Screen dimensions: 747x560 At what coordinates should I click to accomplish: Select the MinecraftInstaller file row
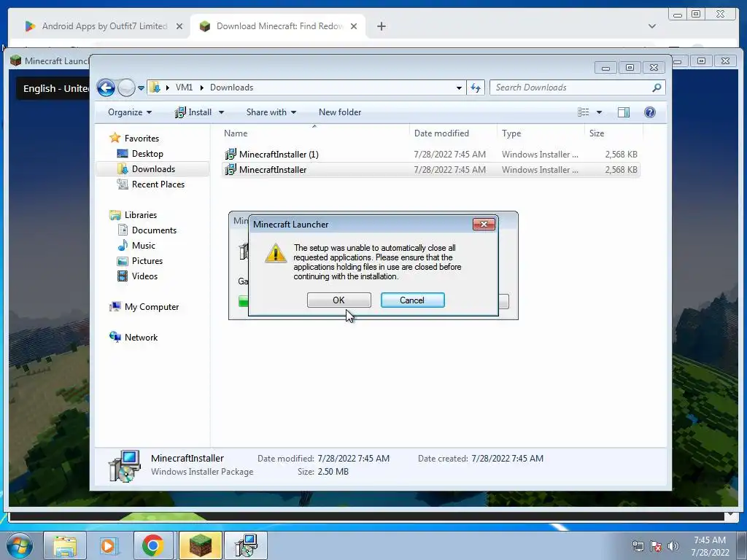430,169
